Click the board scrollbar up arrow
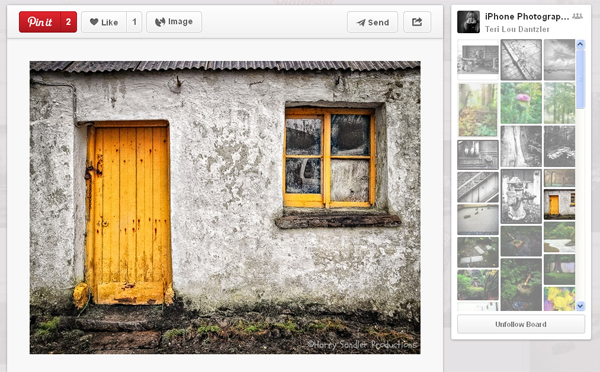 pos(580,44)
